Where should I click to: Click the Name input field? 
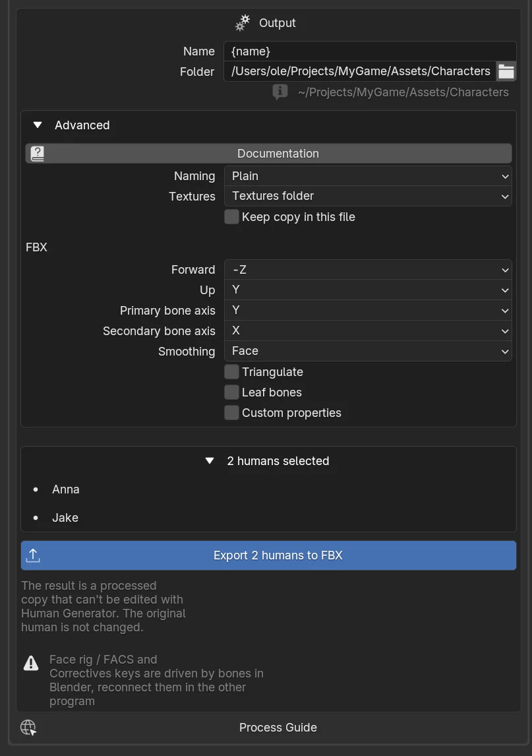pyautogui.click(x=370, y=51)
